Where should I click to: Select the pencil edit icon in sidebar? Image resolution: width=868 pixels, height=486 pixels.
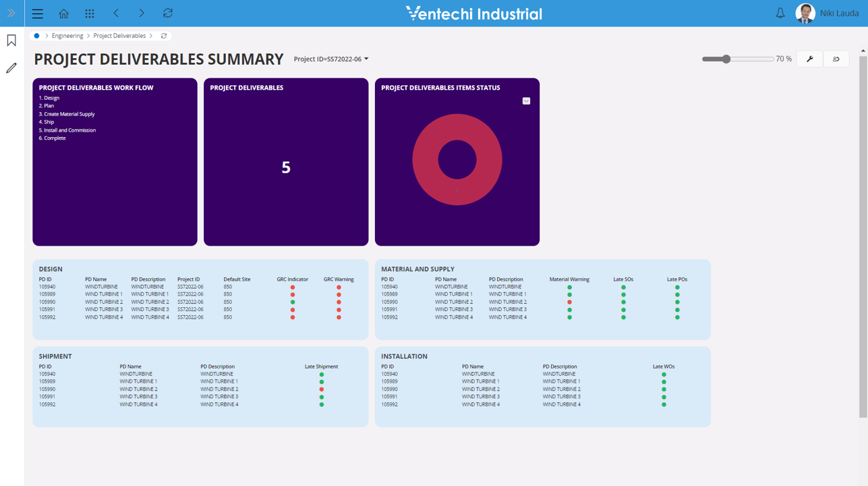point(11,68)
